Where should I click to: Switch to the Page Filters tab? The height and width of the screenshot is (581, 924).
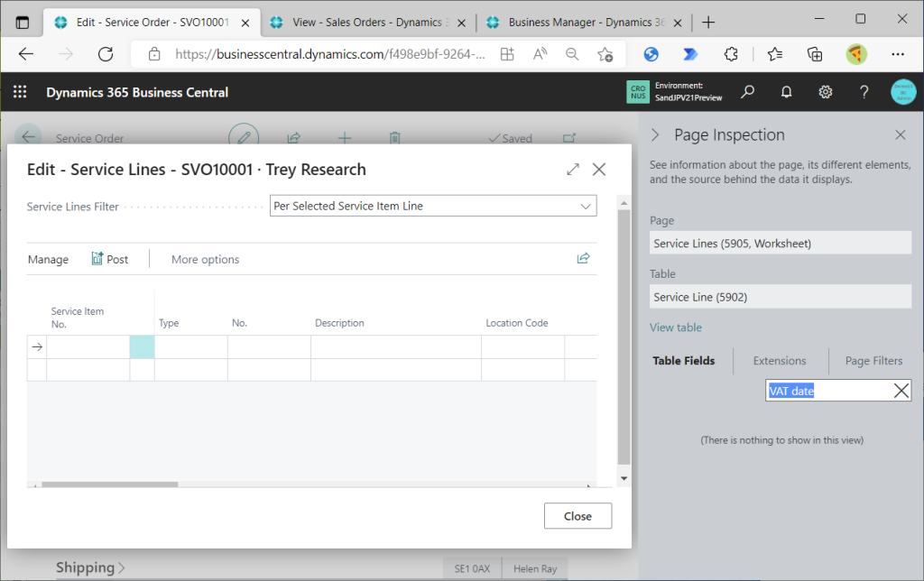pyautogui.click(x=873, y=361)
